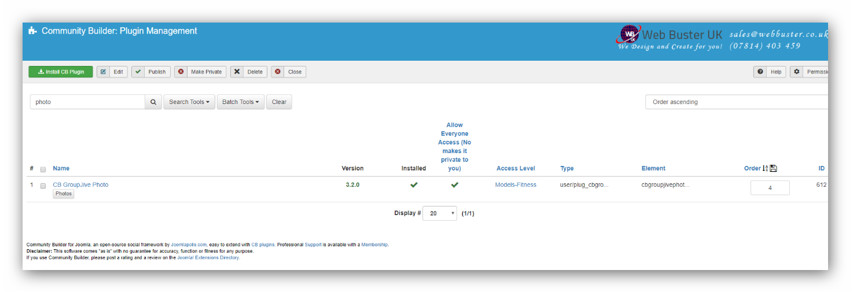Click the Make Private toolbar button
The image size is (868, 292).
200,72
